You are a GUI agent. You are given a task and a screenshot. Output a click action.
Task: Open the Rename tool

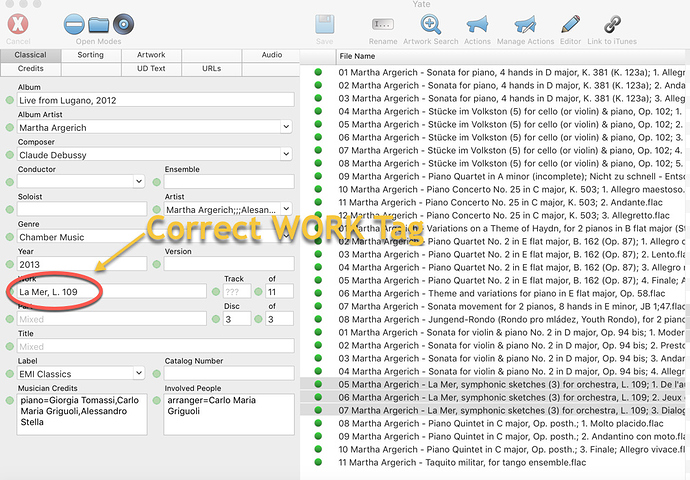(x=383, y=24)
